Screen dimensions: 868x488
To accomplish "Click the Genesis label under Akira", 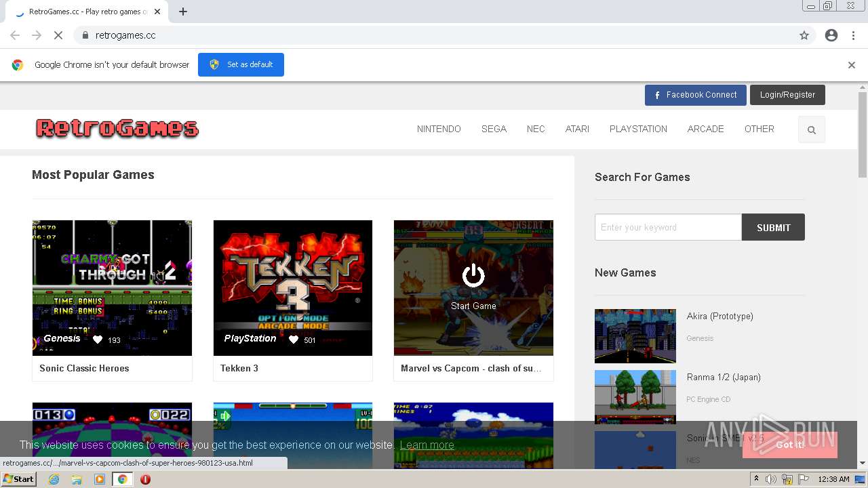I will (700, 338).
